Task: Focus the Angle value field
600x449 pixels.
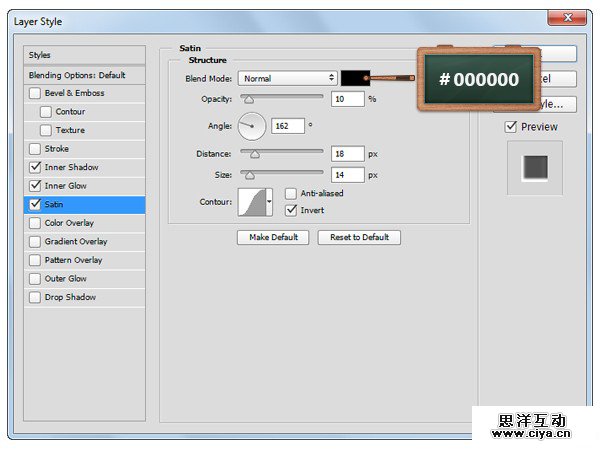Action: pos(288,126)
